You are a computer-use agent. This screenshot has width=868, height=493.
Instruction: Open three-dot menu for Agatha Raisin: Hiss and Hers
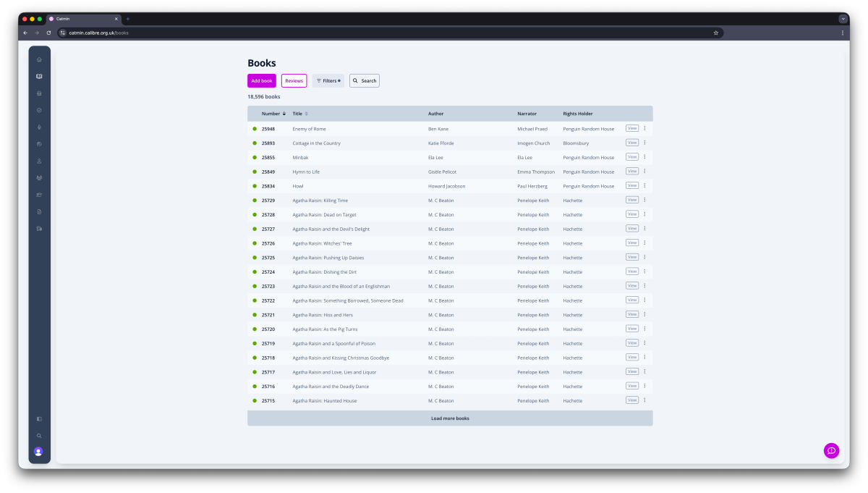[644, 314]
